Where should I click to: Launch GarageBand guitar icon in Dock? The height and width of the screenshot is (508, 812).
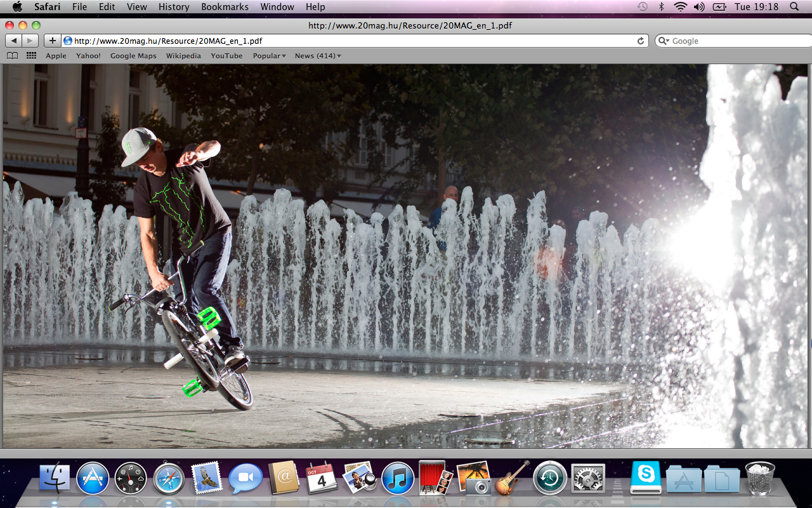(512, 478)
